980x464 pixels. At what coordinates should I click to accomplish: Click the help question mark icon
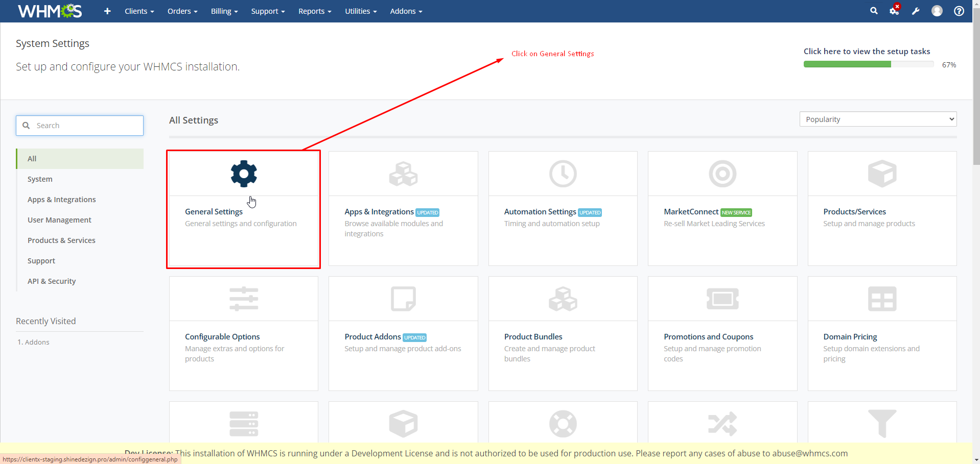[959, 11]
